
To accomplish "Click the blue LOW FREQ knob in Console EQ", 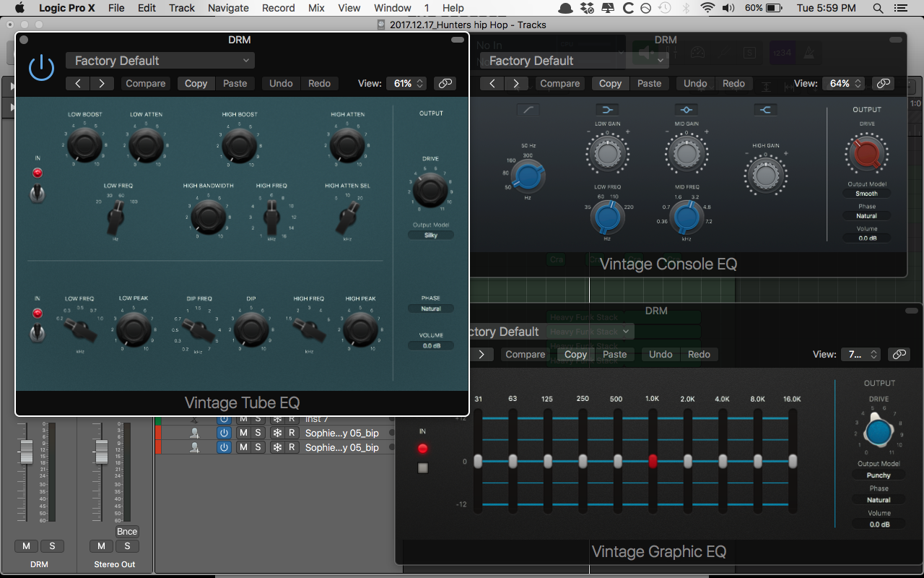I will click(x=607, y=217).
